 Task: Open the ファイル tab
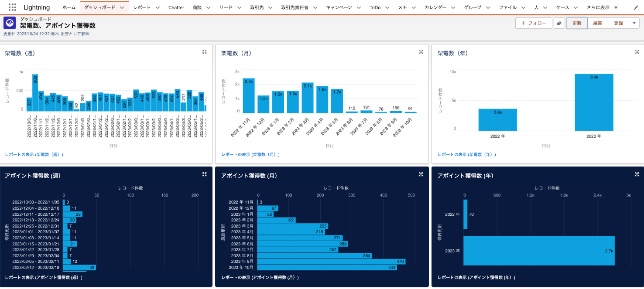tap(507, 8)
